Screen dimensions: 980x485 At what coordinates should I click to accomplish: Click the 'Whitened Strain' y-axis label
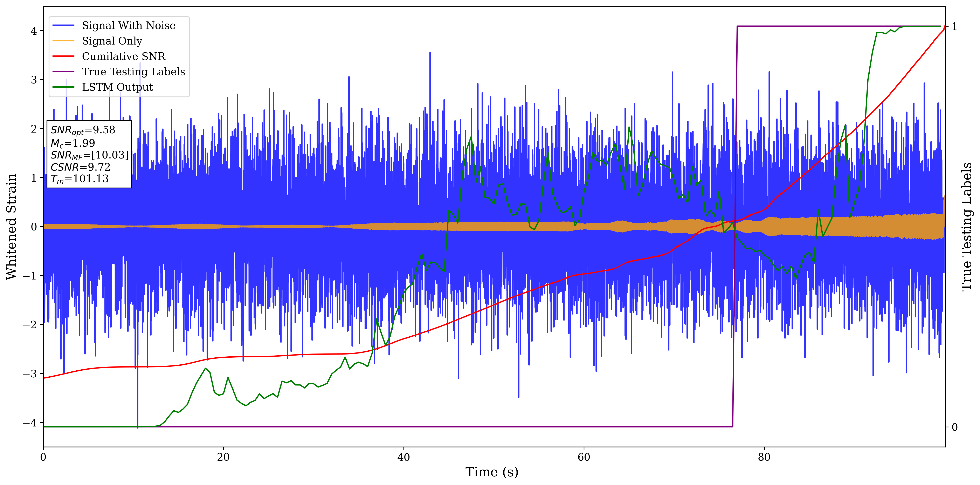(11, 227)
